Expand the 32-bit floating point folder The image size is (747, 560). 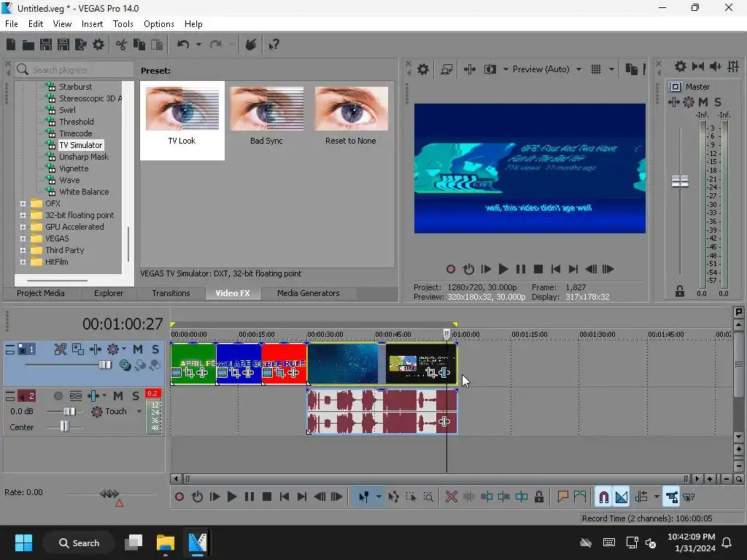(x=23, y=215)
